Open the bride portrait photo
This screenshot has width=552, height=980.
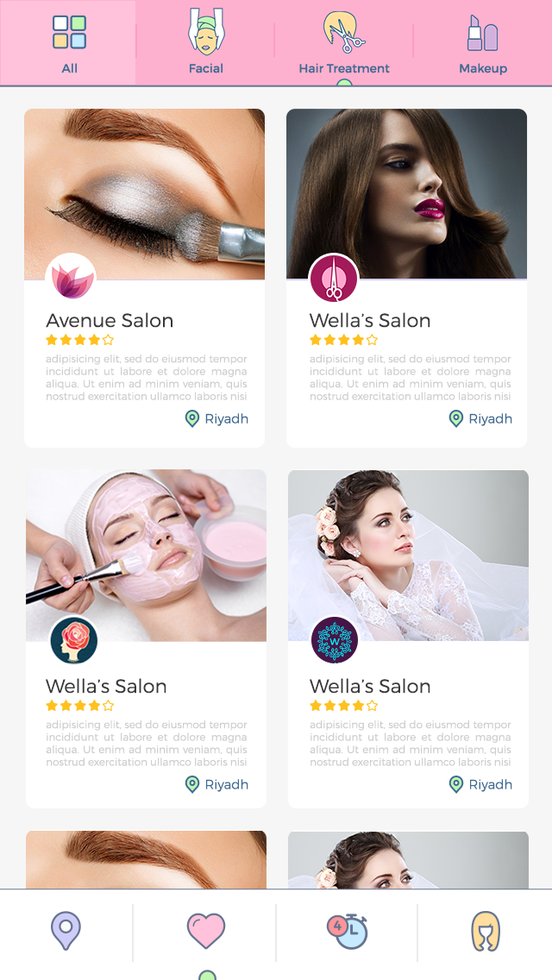click(408, 555)
